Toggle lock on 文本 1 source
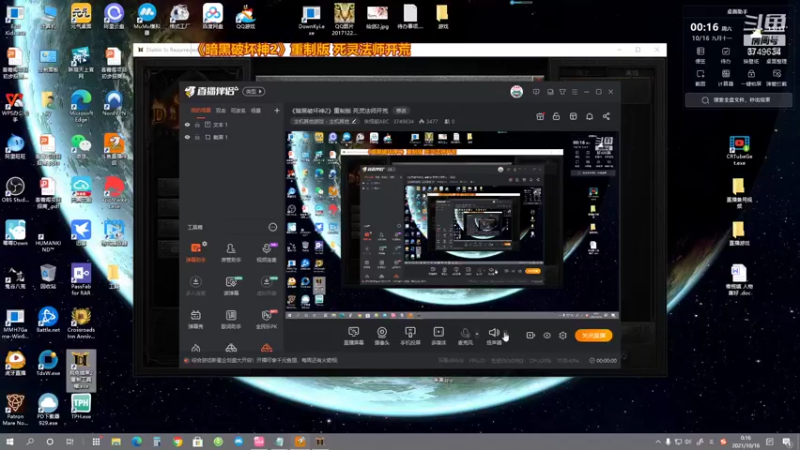The height and width of the screenshot is (450, 800). [197, 124]
